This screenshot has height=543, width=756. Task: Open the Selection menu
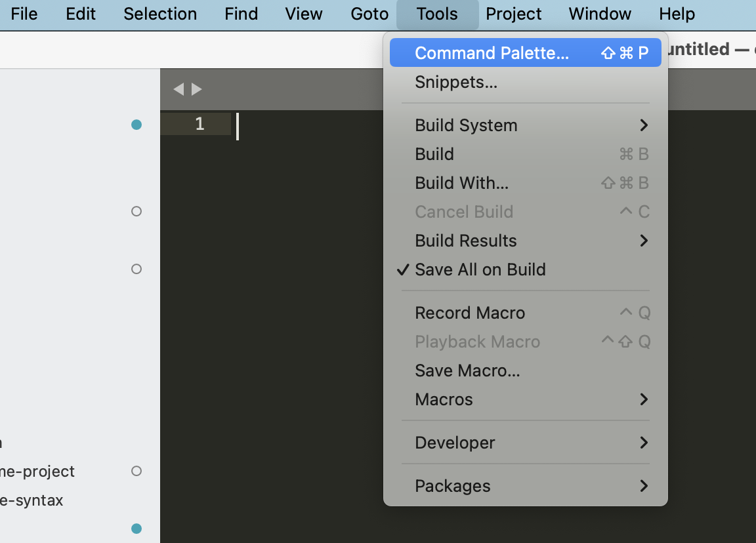coord(160,14)
